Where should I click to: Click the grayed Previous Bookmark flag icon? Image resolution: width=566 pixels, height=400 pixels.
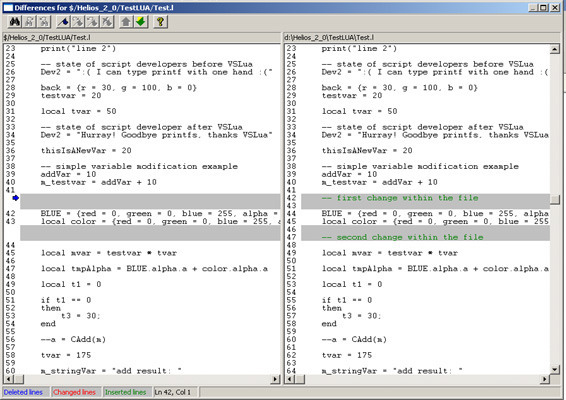pyautogui.click(x=92, y=22)
